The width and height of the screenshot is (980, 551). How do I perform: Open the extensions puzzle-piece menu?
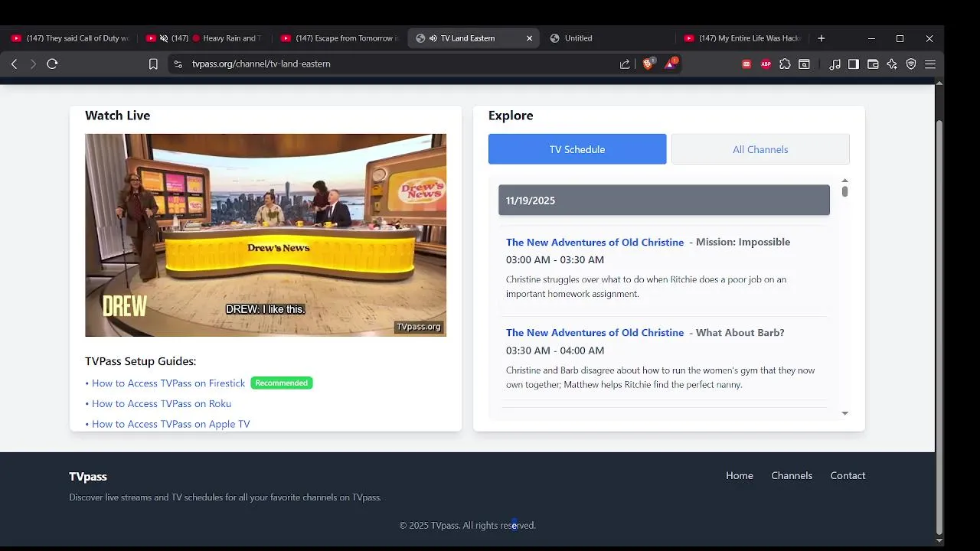pyautogui.click(x=785, y=64)
